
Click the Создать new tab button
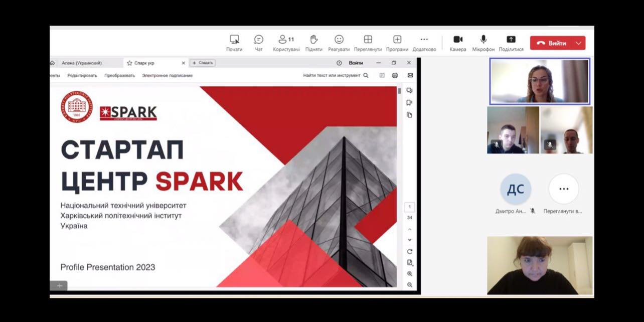click(x=203, y=63)
